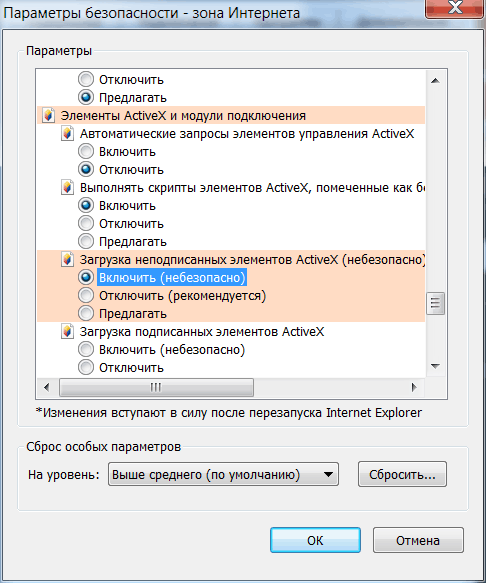Click the icon next to 'Автоматические запросы элементов управления ActiveX'
The width and height of the screenshot is (486, 583).
coord(67,133)
